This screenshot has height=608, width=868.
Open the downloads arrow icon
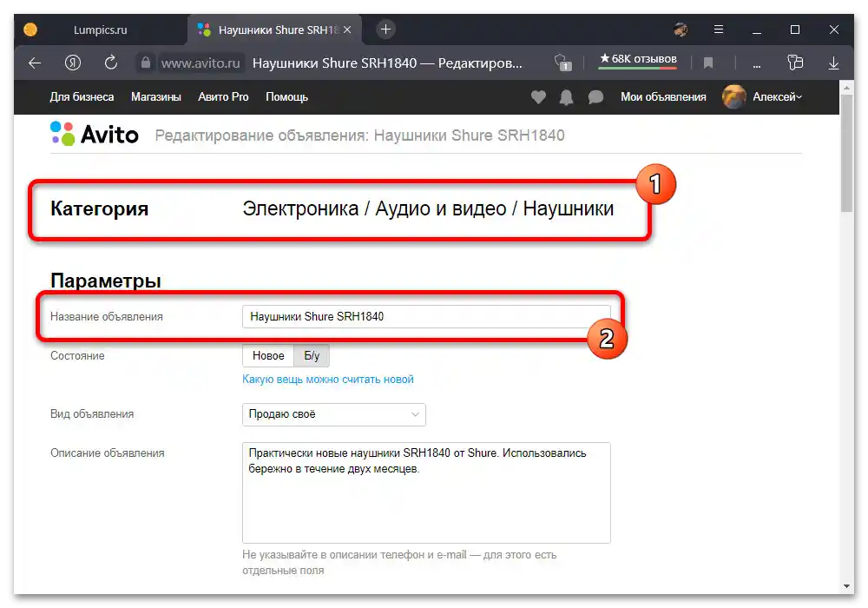coord(833,63)
